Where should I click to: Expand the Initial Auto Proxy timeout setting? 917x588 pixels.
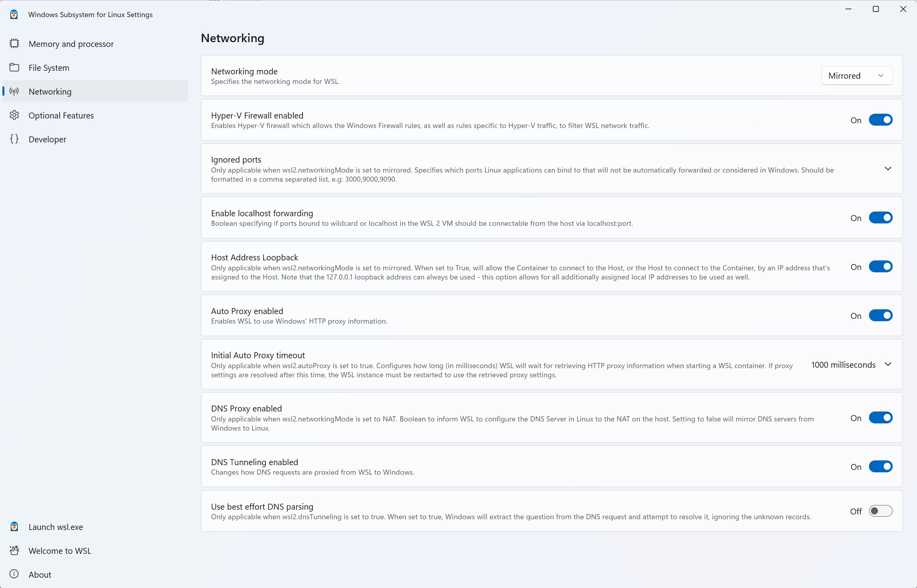pyautogui.click(x=888, y=364)
